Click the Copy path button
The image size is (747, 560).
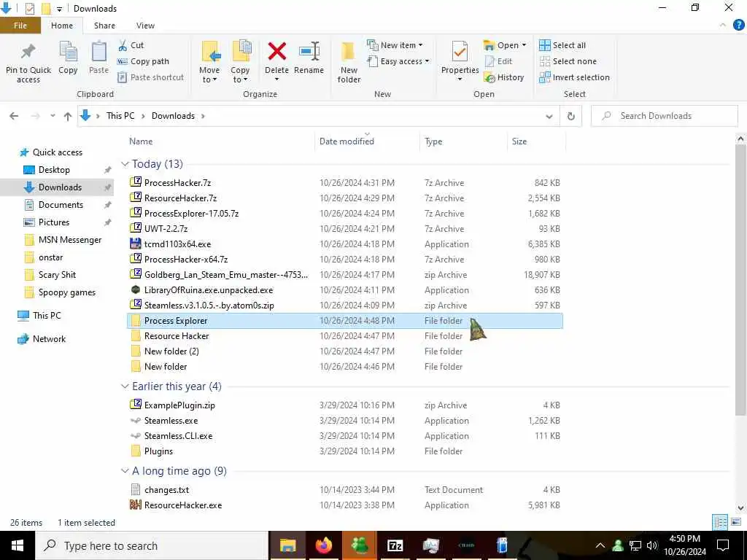[143, 61]
